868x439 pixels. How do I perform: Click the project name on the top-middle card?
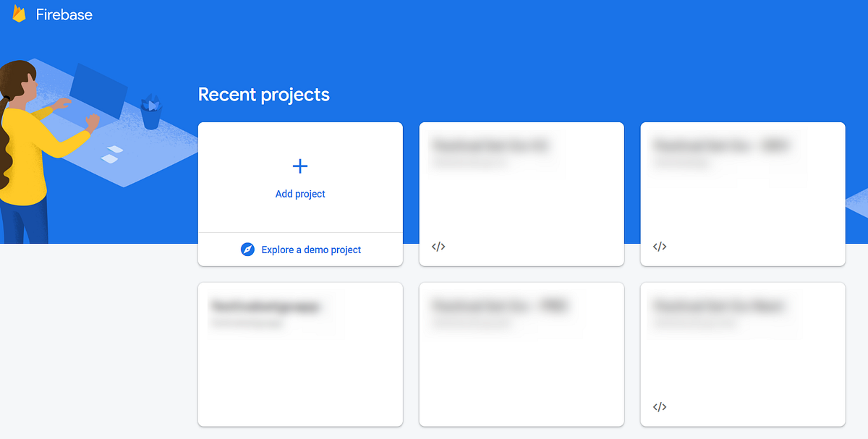pyautogui.click(x=492, y=145)
